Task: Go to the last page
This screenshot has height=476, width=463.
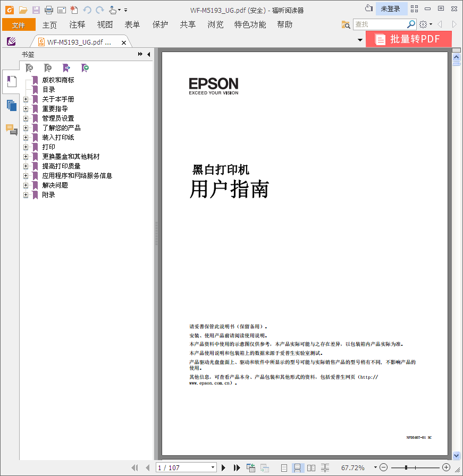Action: (237, 468)
